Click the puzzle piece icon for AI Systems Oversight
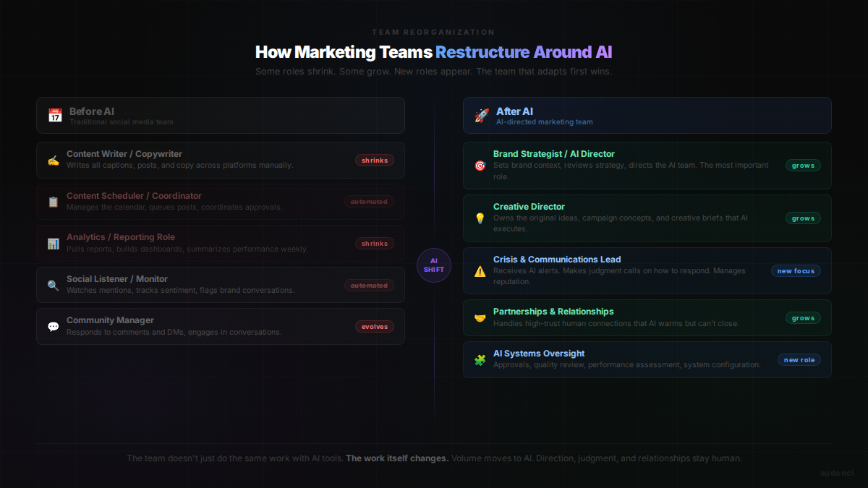This screenshot has width=868, height=488. pyautogui.click(x=480, y=360)
